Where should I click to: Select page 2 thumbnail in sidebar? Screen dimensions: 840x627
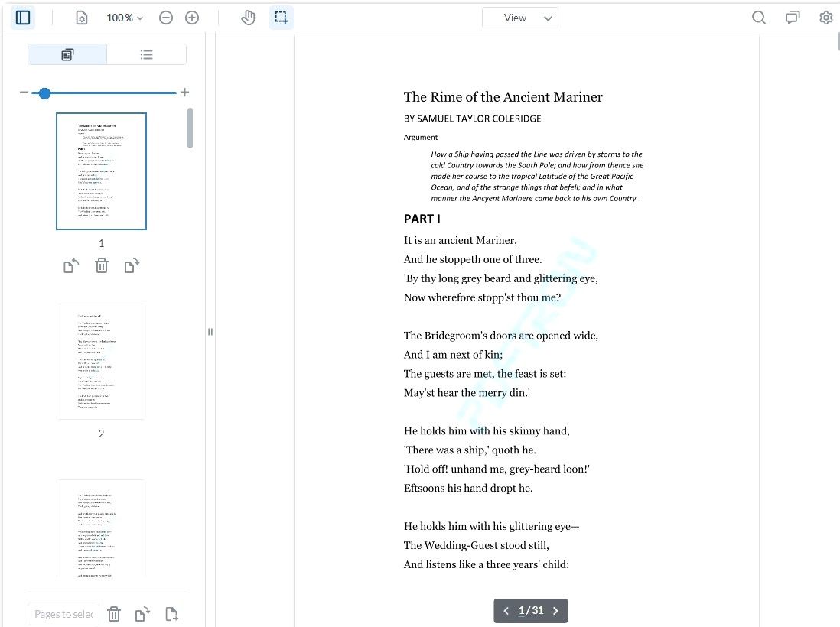(101, 361)
